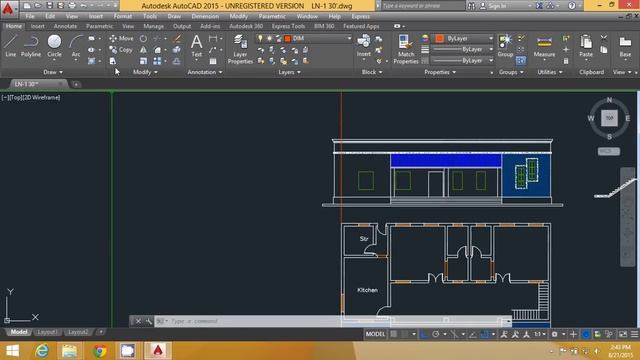640x360 pixels.
Task: Activate the Move command
Action: click(x=121, y=38)
